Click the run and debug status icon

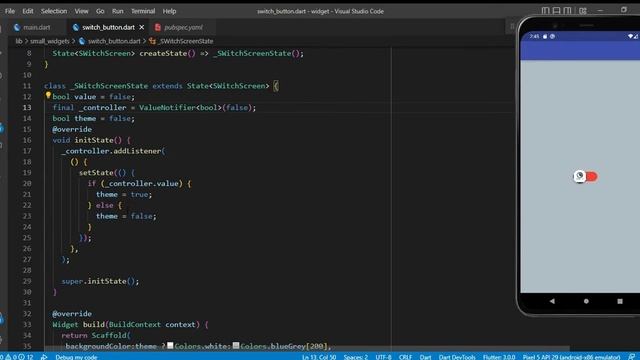44,357
